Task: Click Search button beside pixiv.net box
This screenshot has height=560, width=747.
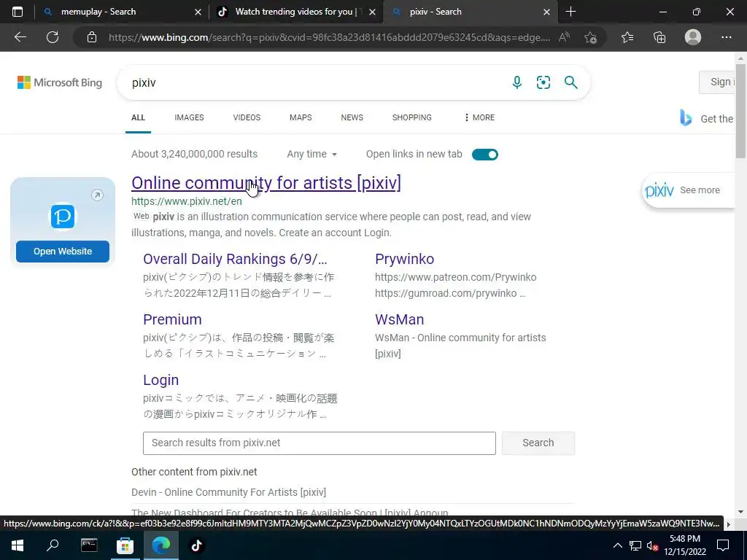Action: coord(538,443)
